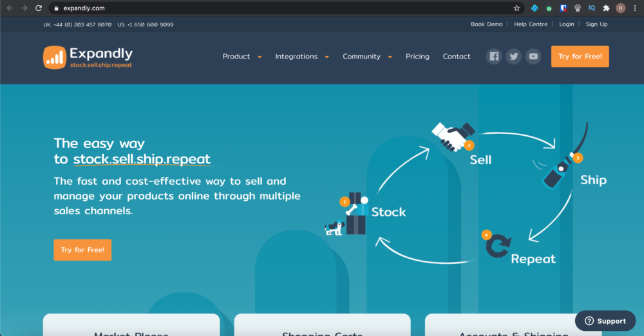Go back with browser back arrow
The height and width of the screenshot is (336, 644).
click(10, 8)
